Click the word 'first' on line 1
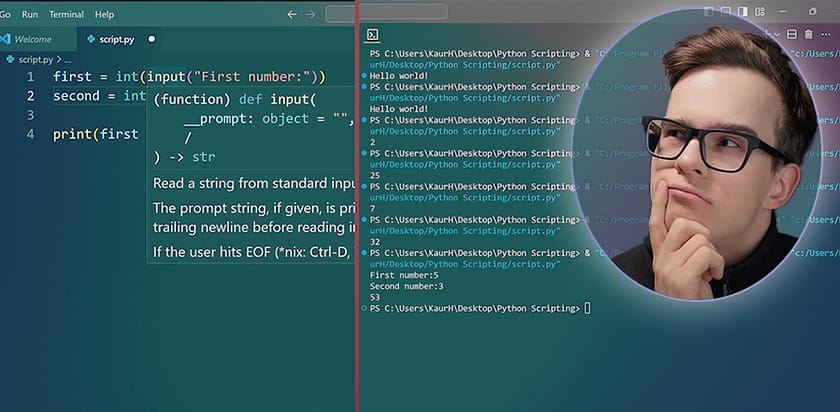840x412 pixels. tap(72, 77)
